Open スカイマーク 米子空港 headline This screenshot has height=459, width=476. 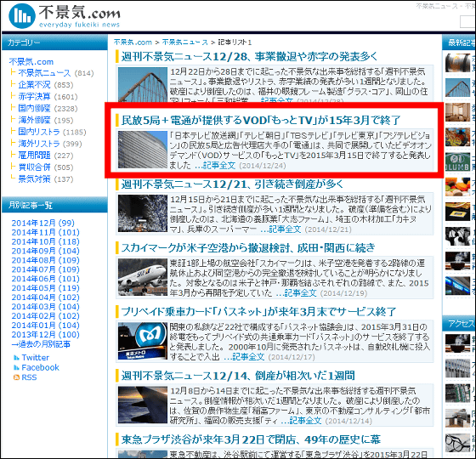point(248,247)
